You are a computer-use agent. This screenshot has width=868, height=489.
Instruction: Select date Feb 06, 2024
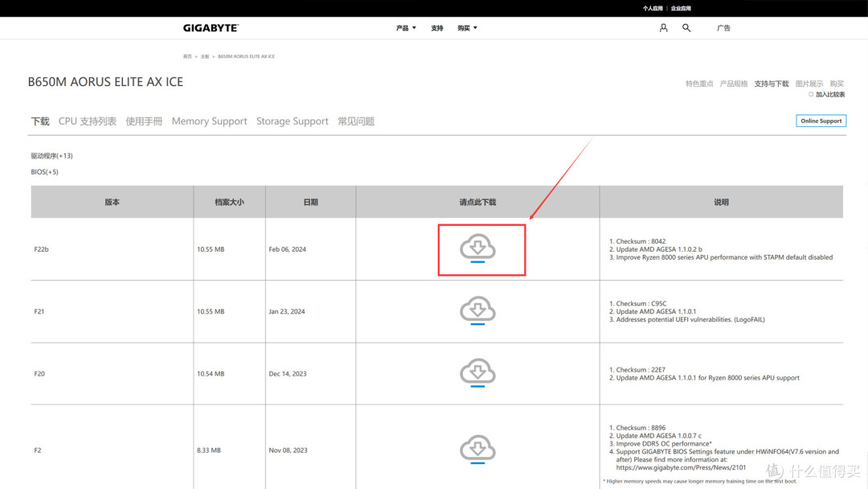tap(287, 249)
